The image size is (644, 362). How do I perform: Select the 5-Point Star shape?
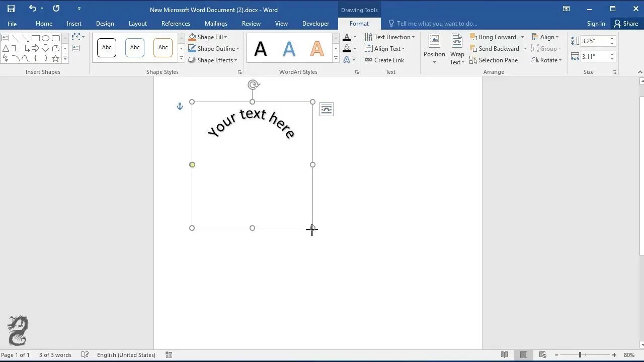tap(56, 58)
